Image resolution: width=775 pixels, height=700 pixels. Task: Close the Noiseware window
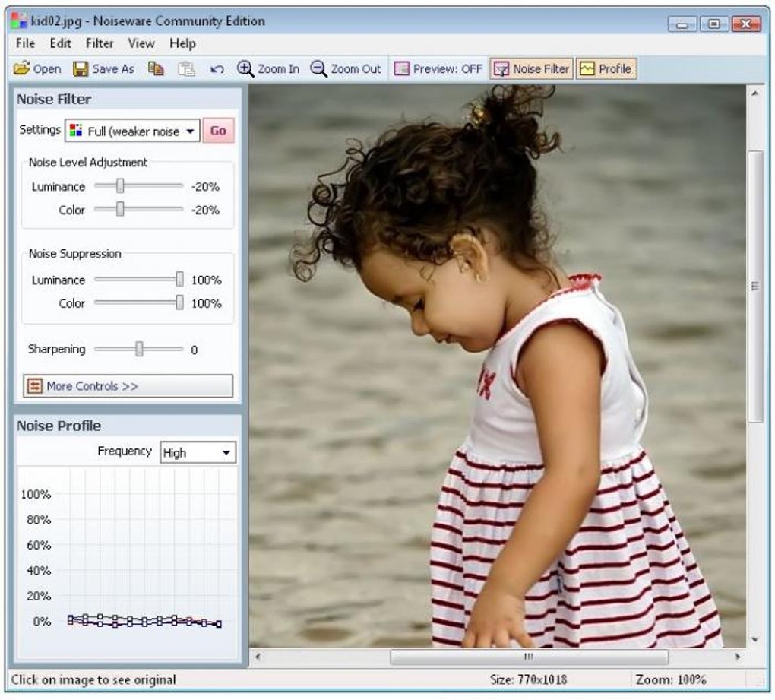pyautogui.click(x=746, y=24)
